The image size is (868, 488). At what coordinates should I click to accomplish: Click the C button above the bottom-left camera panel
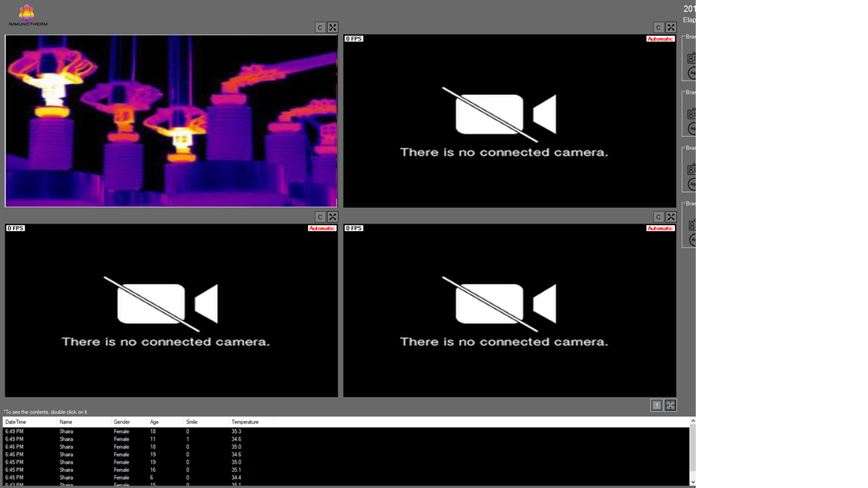[320, 217]
